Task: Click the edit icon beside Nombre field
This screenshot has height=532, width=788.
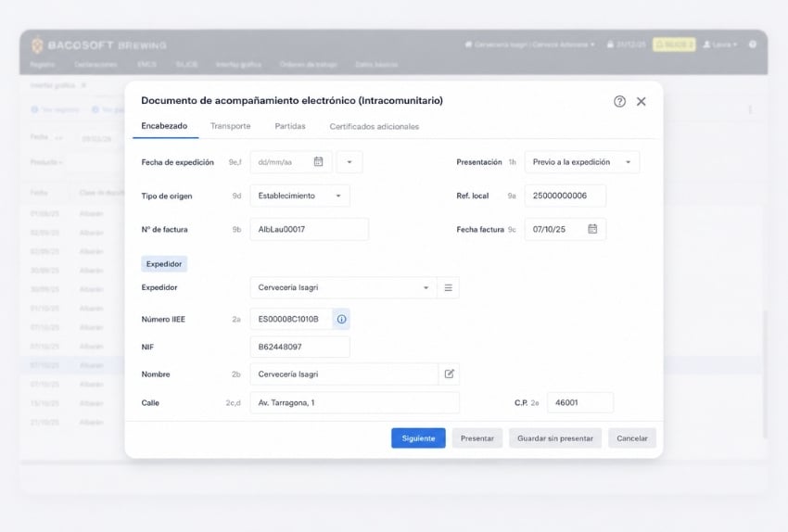Action: click(450, 374)
